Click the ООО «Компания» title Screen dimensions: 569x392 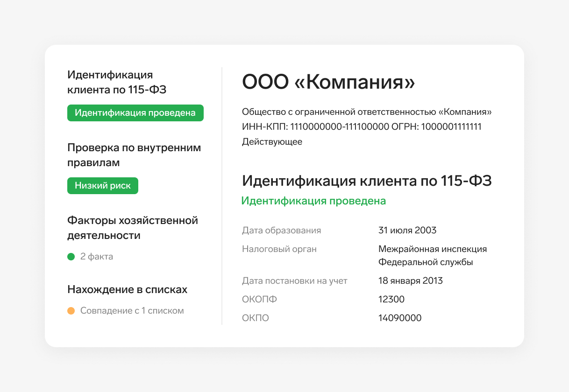coord(328,82)
